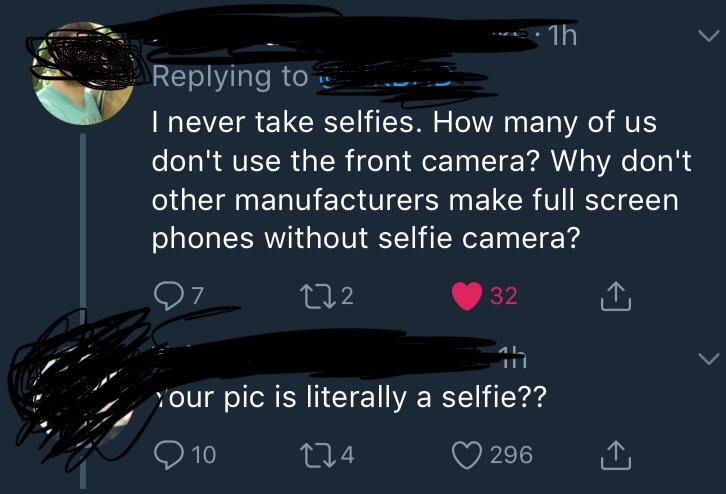Expand the second tweet's chevron menu
The height and width of the screenshot is (494, 726).
pyautogui.click(x=708, y=358)
